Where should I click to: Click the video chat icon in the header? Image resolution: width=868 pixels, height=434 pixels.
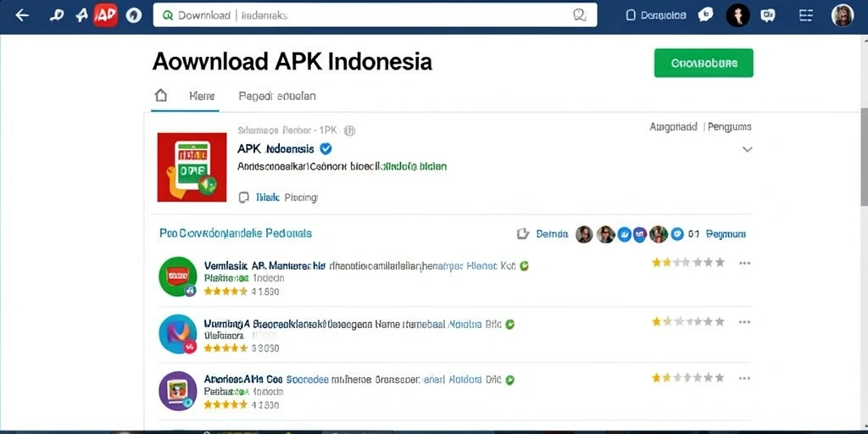(768, 15)
